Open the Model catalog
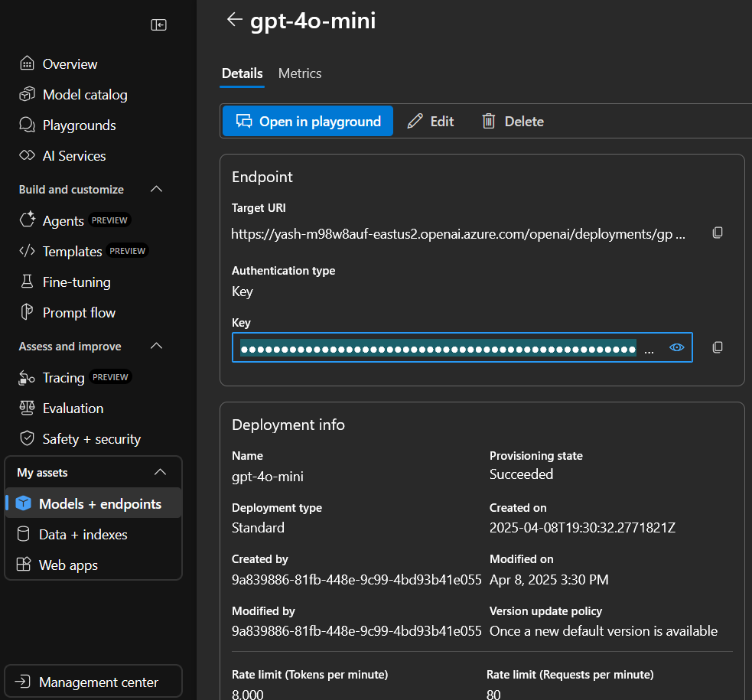The image size is (752, 700). [84, 94]
